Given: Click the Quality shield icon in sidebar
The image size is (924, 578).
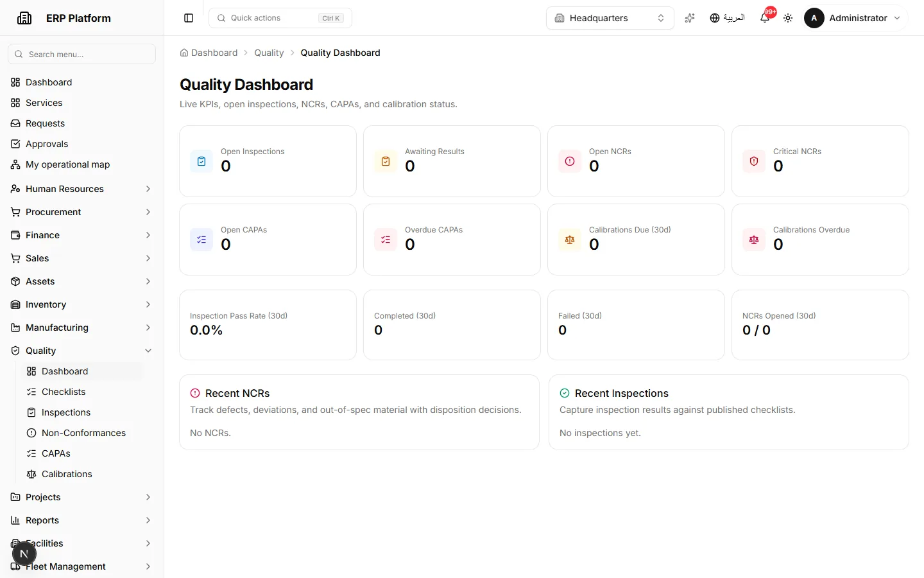Looking at the screenshot, I should pyautogui.click(x=15, y=351).
